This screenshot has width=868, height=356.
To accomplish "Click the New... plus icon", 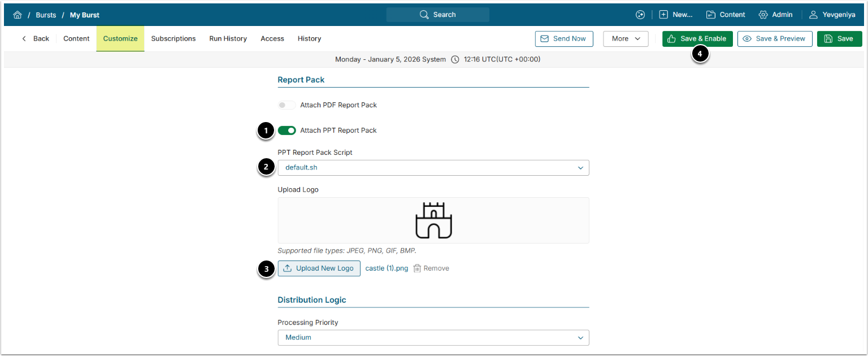I will click(663, 15).
